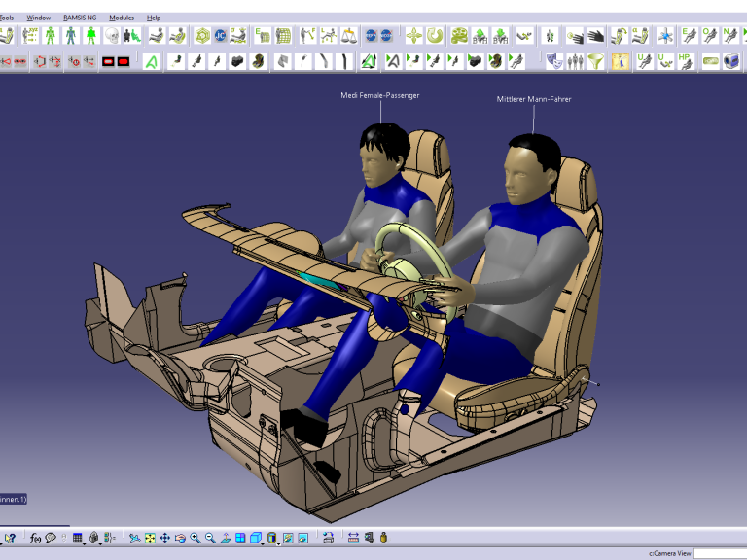747x560 pixels.
Task: Click the Medi Female-Passenger label
Action: (x=380, y=95)
